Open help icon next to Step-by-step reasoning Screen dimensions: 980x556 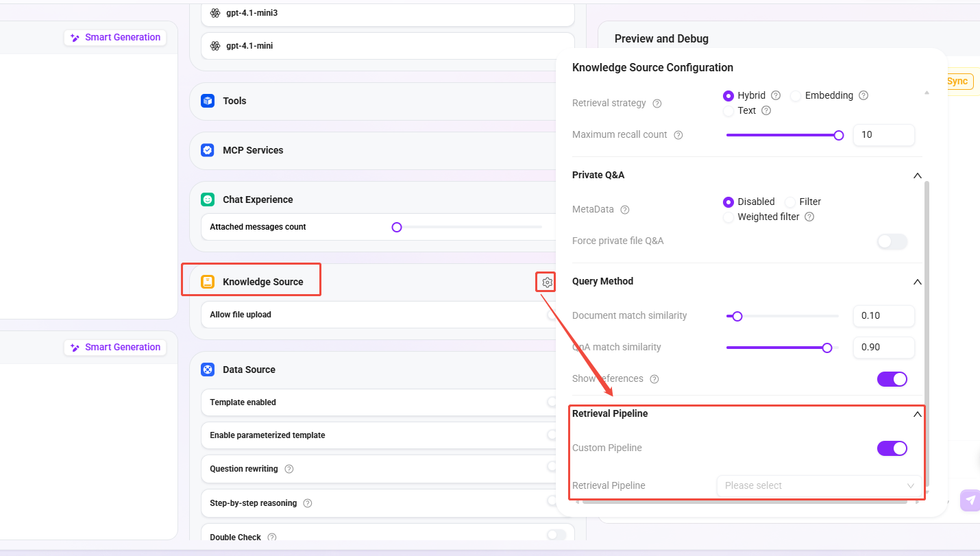click(308, 503)
